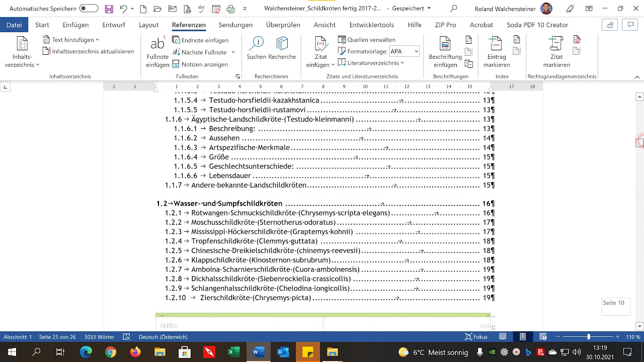
Task: Switch to Web Layout view
Action: (543, 337)
